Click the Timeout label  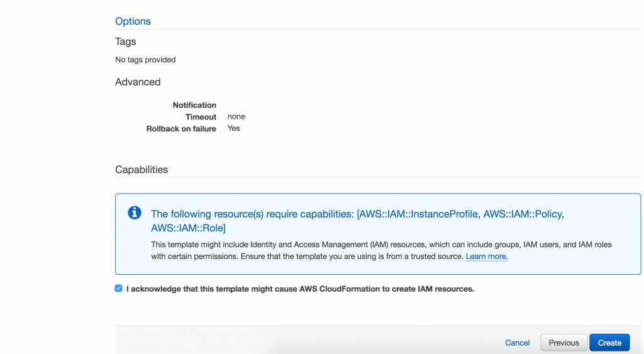201,117
